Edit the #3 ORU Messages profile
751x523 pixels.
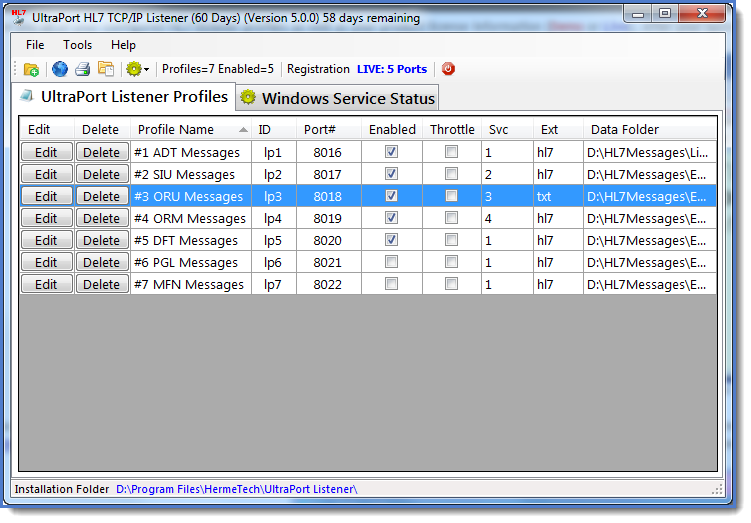(x=46, y=196)
